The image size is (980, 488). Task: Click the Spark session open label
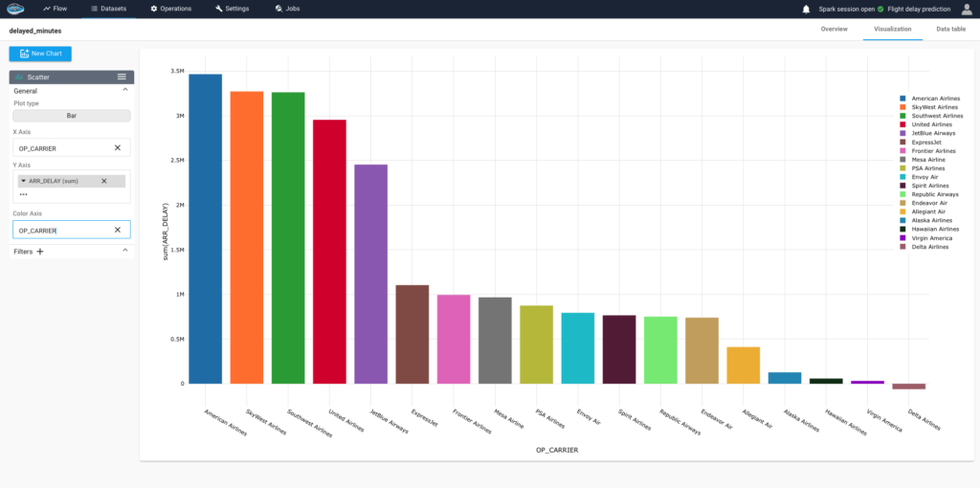(846, 10)
